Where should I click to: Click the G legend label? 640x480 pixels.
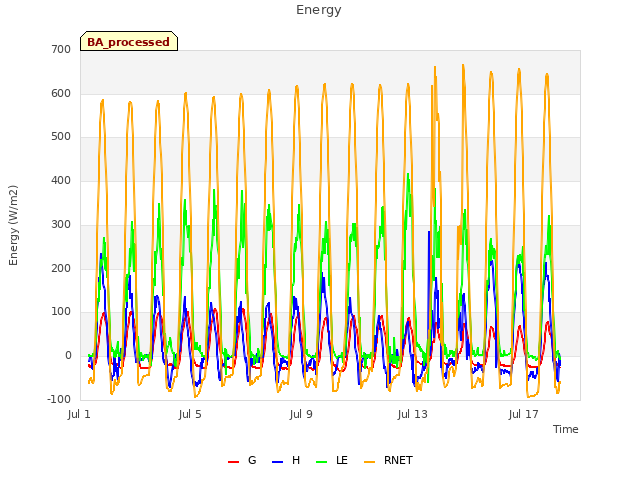(x=252, y=460)
